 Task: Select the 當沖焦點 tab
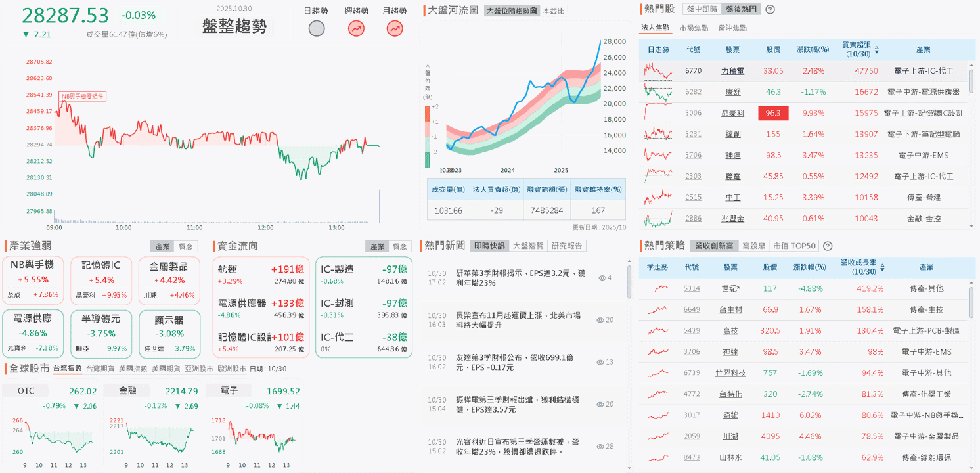732,28
